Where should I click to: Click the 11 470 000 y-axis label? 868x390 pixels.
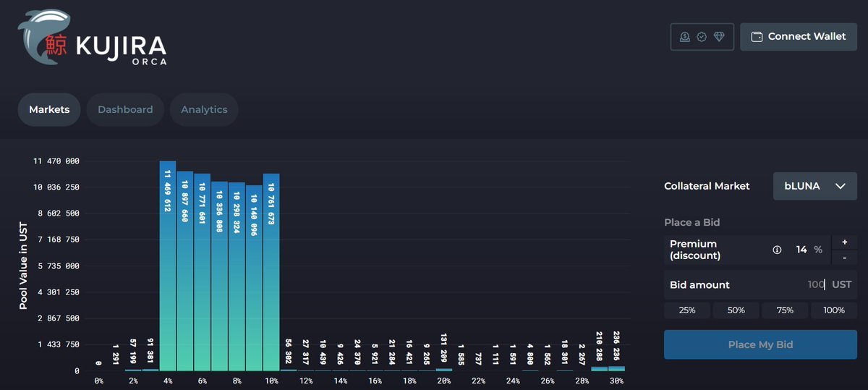pos(57,161)
